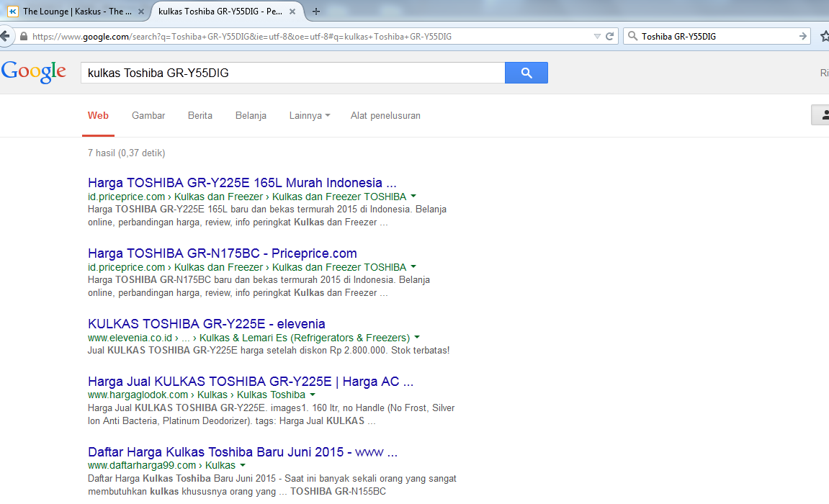829x504 pixels.
Task: Click the blue Google search magnifier button
Action: point(526,73)
